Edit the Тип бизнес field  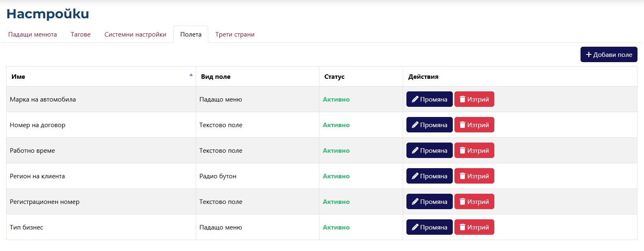429,227
